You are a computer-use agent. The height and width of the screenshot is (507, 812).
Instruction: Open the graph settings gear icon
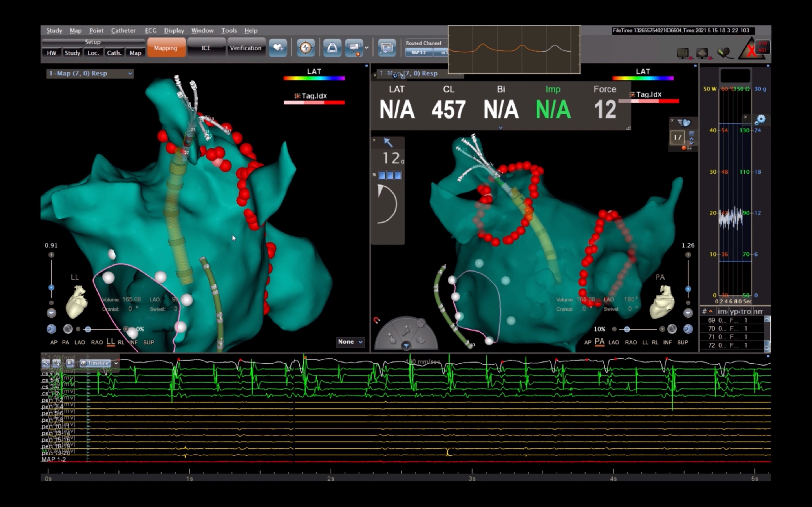tap(760, 119)
